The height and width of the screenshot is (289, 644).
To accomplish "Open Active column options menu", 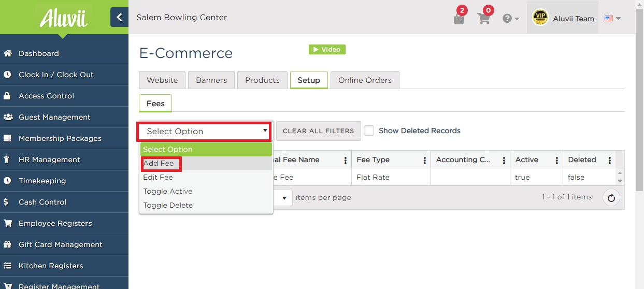I will [557, 160].
